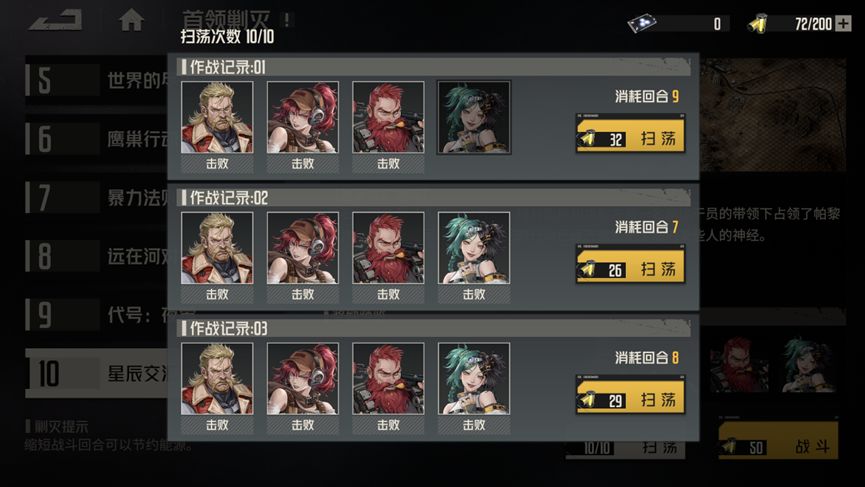
Task: Select blond bearded hero in record 01
Action: coord(217,117)
